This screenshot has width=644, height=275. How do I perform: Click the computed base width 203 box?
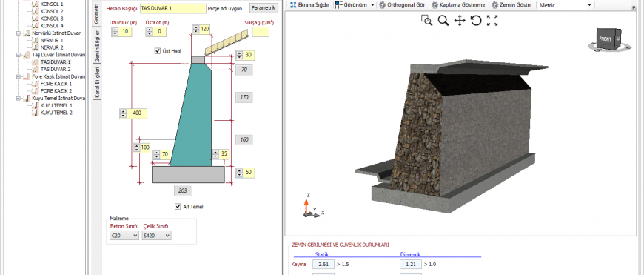click(183, 190)
